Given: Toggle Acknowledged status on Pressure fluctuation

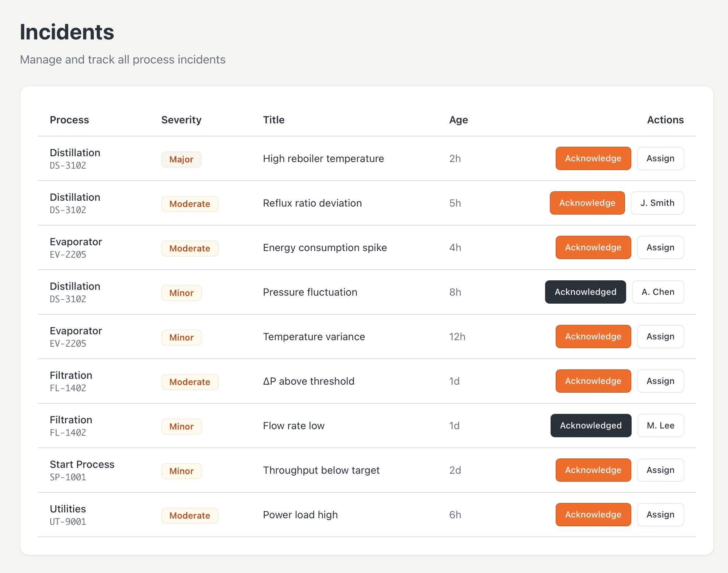Looking at the screenshot, I should [x=585, y=292].
